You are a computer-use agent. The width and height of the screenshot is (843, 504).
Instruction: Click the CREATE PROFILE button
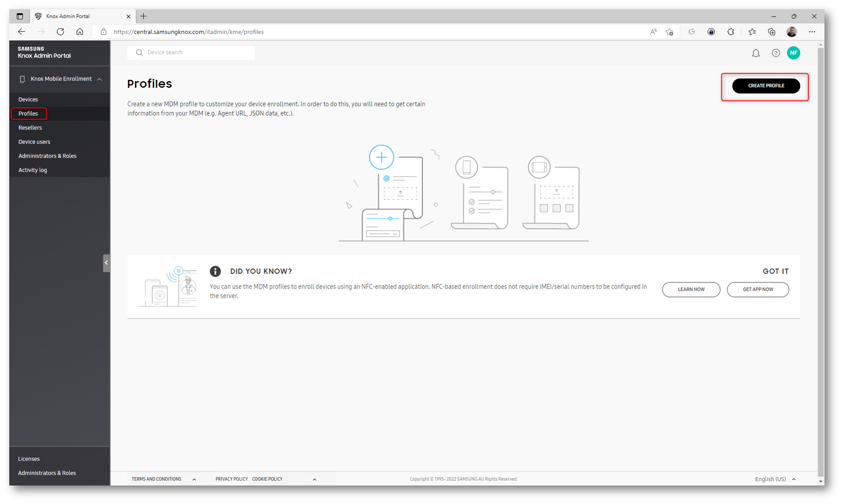766,86
